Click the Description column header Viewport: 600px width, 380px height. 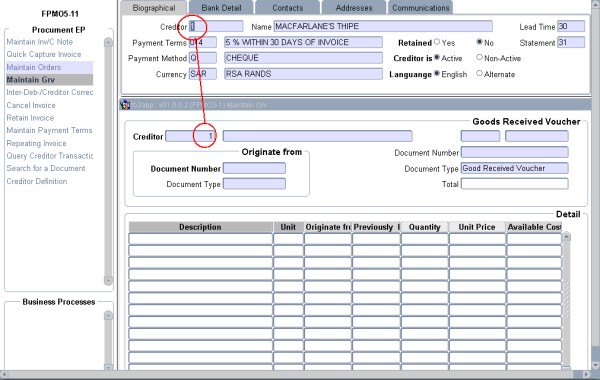[201, 227]
